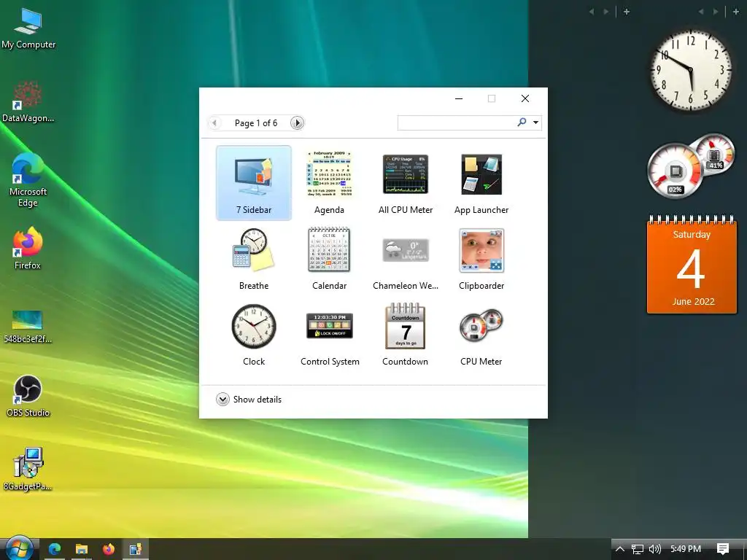Select the Clock gadget in gallery
The image size is (747, 560).
pyautogui.click(x=253, y=335)
